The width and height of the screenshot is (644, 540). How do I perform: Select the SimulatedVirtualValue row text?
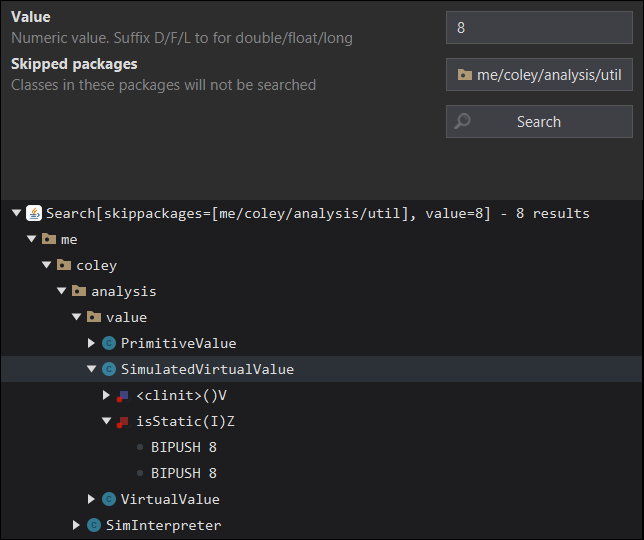coord(207,369)
